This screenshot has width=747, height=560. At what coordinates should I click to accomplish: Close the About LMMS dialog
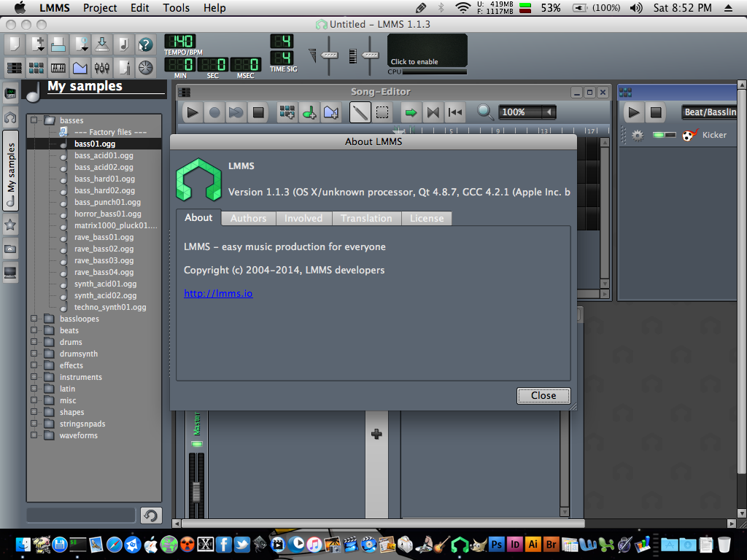tap(543, 396)
